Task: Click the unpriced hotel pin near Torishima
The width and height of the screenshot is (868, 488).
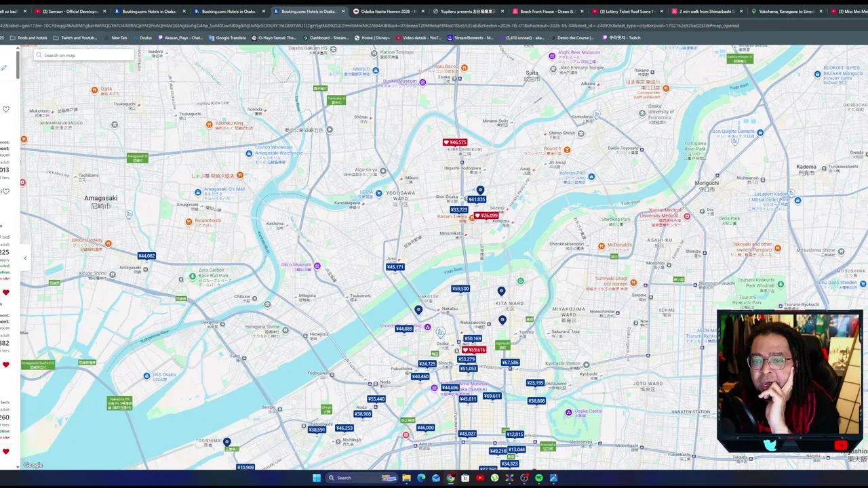Action: (227, 443)
